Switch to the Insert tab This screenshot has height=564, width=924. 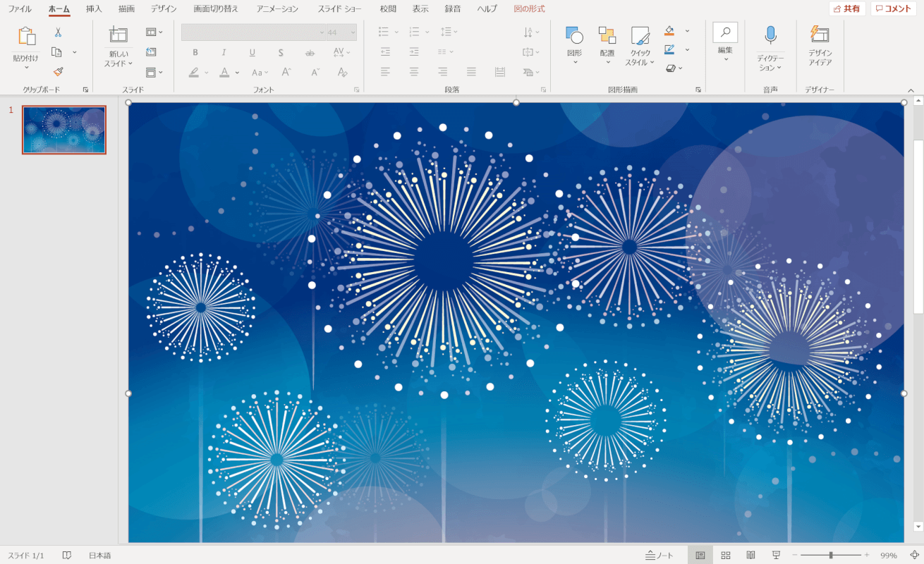pyautogui.click(x=94, y=9)
